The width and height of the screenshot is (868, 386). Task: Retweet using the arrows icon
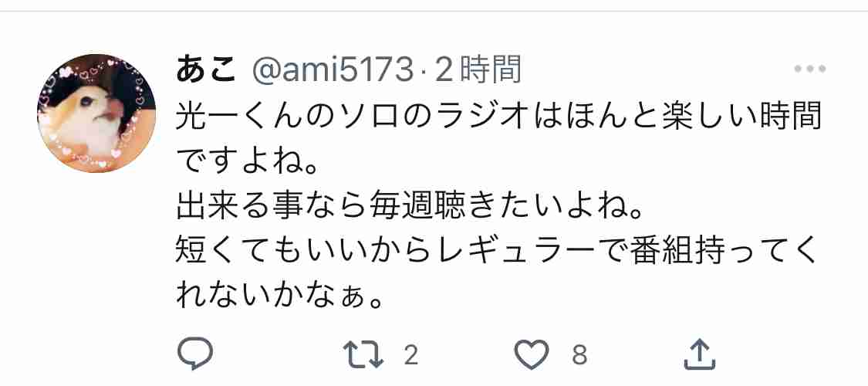tap(363, 354)
